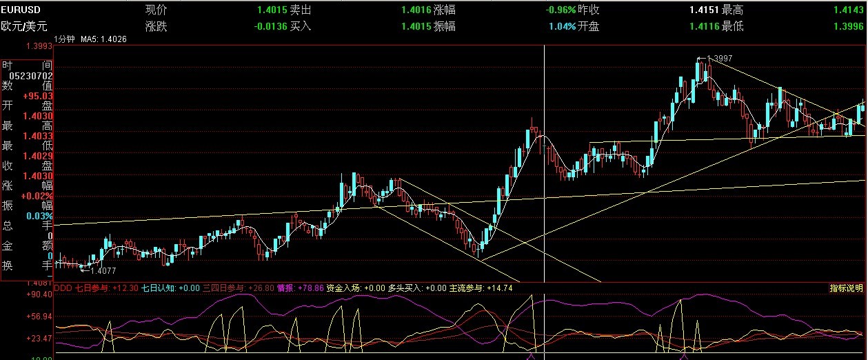Click the 1.3993 price axis label
Screen dimensions: 868x360
[x=39, y=47]
